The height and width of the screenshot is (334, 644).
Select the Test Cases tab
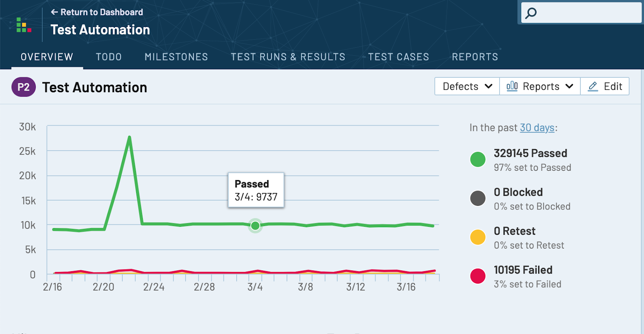(x=398, y=57)
